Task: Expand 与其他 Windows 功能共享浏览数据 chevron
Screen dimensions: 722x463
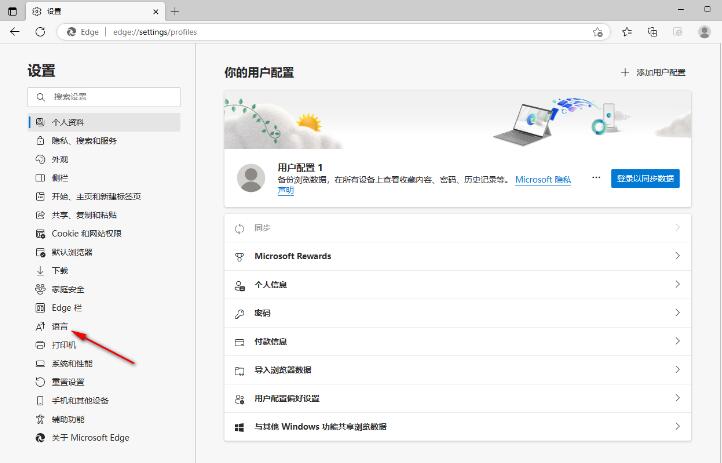Action: click(x=677, y=426)
